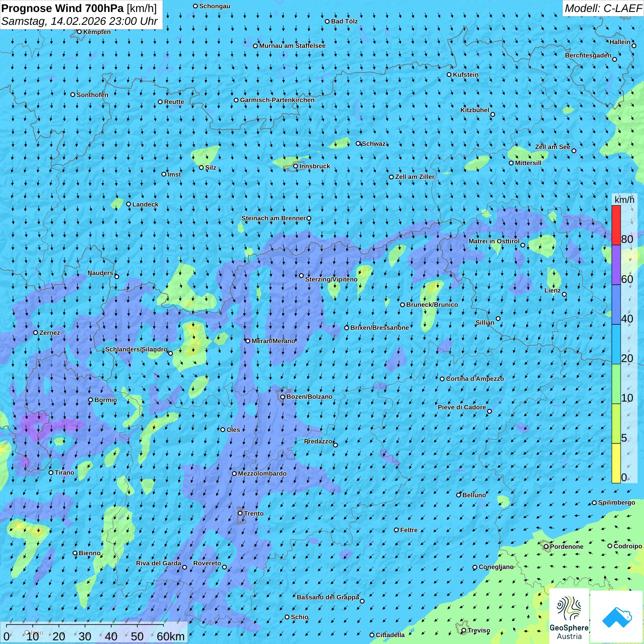Click the Zernez location marker dot
Image resolution: width=644 pixels, height=644 pixels.
click(35, 333)
